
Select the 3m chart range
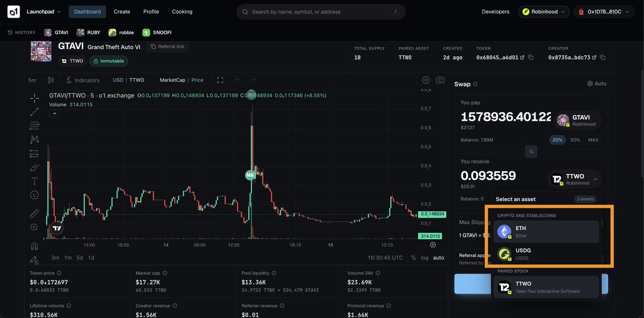55,257
